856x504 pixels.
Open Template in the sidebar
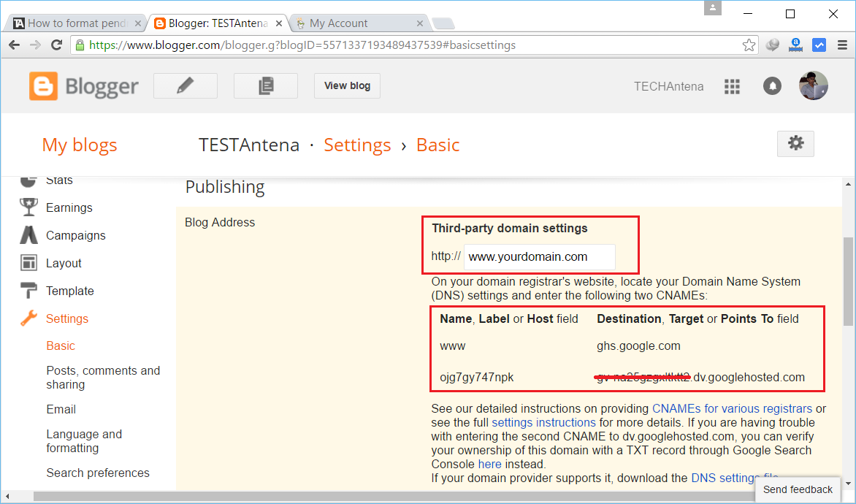70,291
